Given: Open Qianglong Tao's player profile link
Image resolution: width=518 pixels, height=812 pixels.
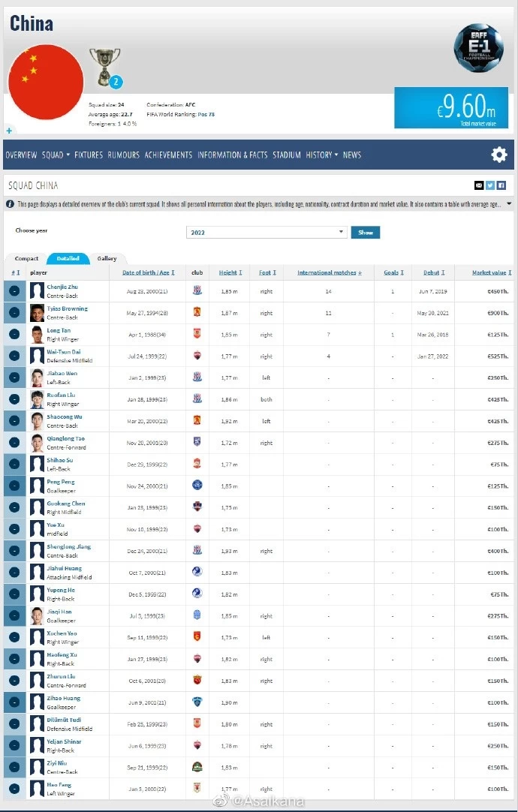Looking at the screenshot, I should [x=66, y=438].
